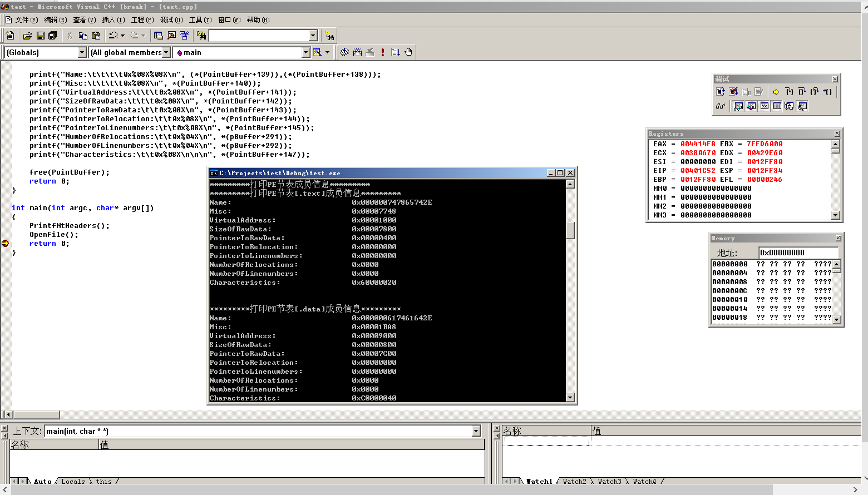Continue debugging with the Go icon
Screen dimensions: 868x495
[x=396, y=52]
